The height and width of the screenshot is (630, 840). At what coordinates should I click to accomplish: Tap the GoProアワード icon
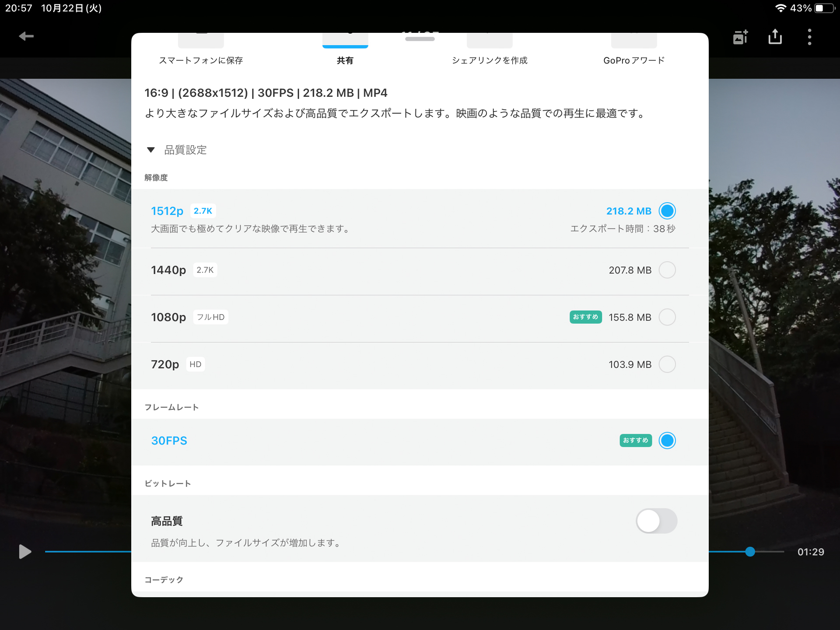[634, 39]
